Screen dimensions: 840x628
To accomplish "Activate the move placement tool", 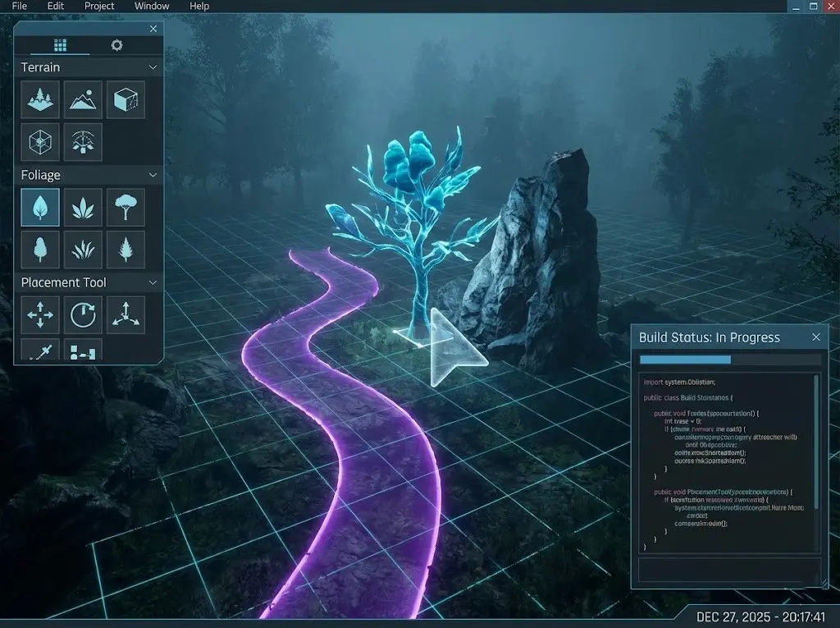I will coord(39,314).
